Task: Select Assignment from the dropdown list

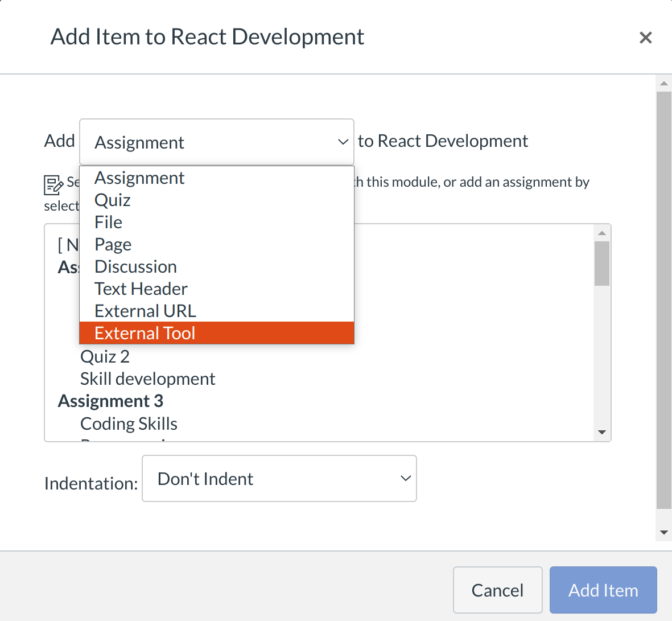Action: point(139,178)
